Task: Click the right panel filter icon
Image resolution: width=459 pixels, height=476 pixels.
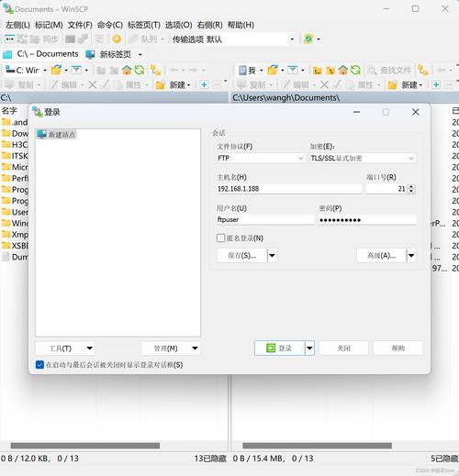Action: [293, 71]
